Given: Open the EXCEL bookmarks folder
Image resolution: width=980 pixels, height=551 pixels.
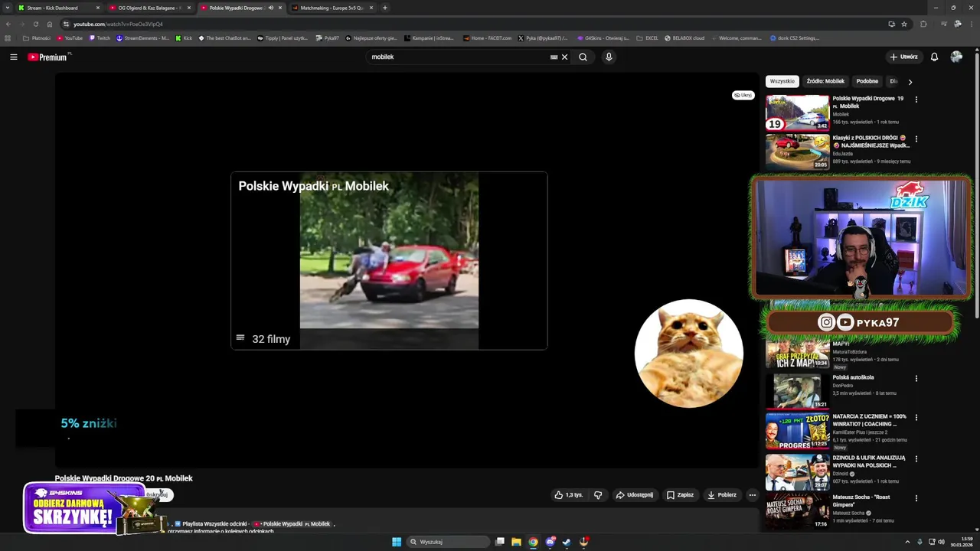Looking at the screenshot, I should [x=648, y=37].
